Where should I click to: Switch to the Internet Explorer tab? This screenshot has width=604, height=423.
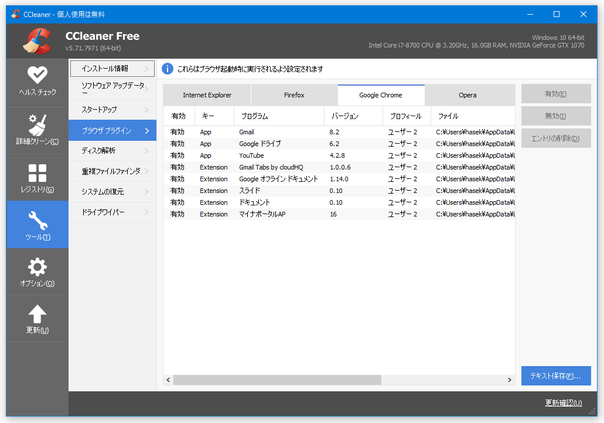coord(207,95)
